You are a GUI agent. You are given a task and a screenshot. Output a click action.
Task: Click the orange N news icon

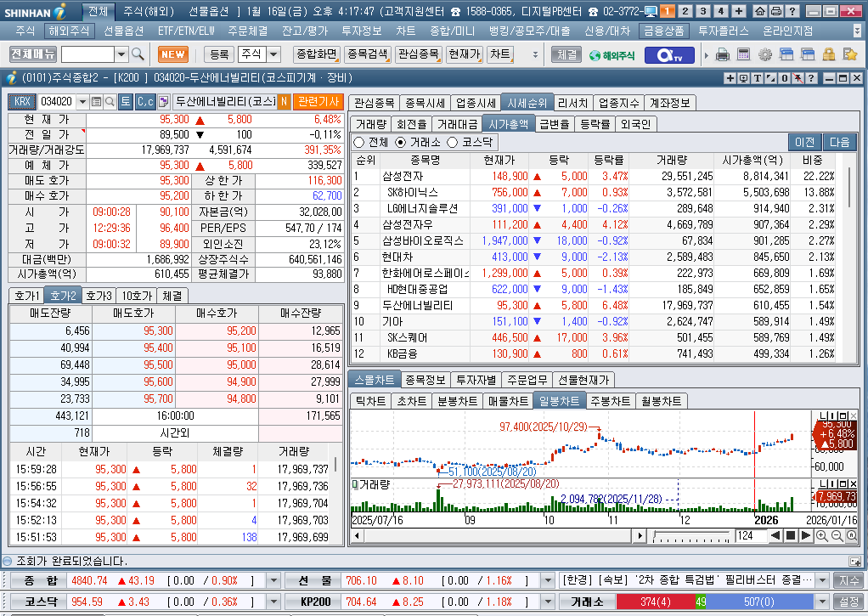pyautogui.click(x=284, y=102)
